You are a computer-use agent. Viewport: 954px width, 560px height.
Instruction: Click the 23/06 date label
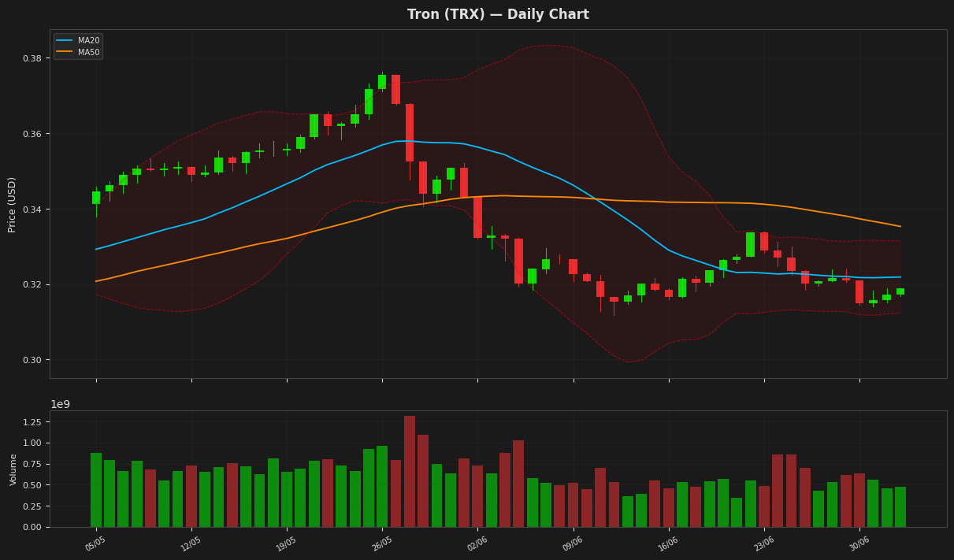pos(764,543)
